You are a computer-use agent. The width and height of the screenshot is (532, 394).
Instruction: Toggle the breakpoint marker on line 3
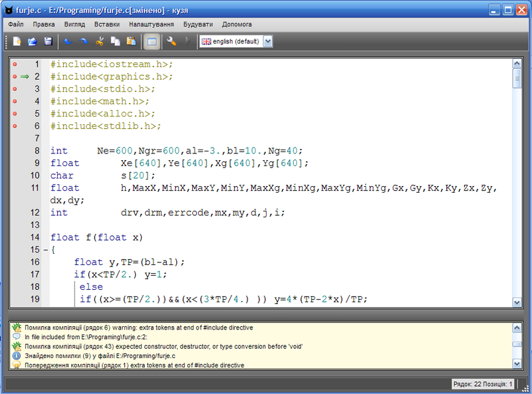point(15,89)
